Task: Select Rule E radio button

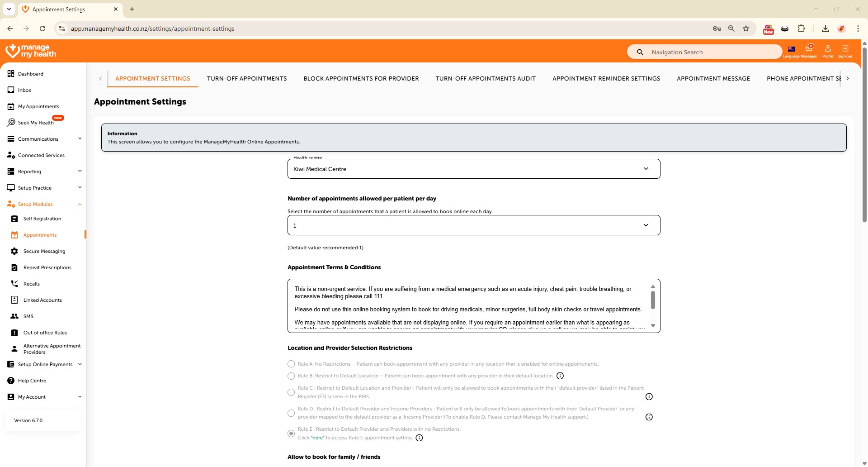Action: 291,434
